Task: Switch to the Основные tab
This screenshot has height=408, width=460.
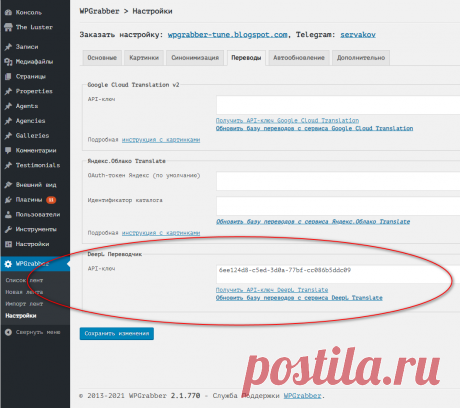Action: pos(102,58)
